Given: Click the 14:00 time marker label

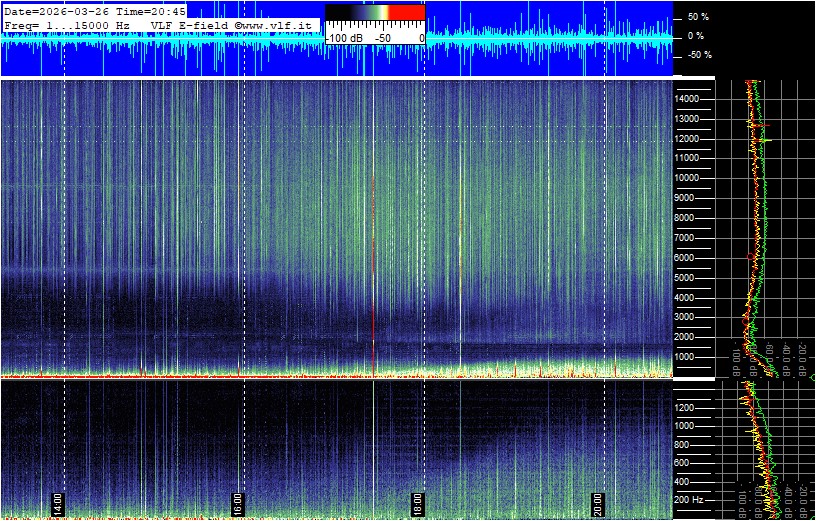Looking at the screenshot, I should 57,504.
